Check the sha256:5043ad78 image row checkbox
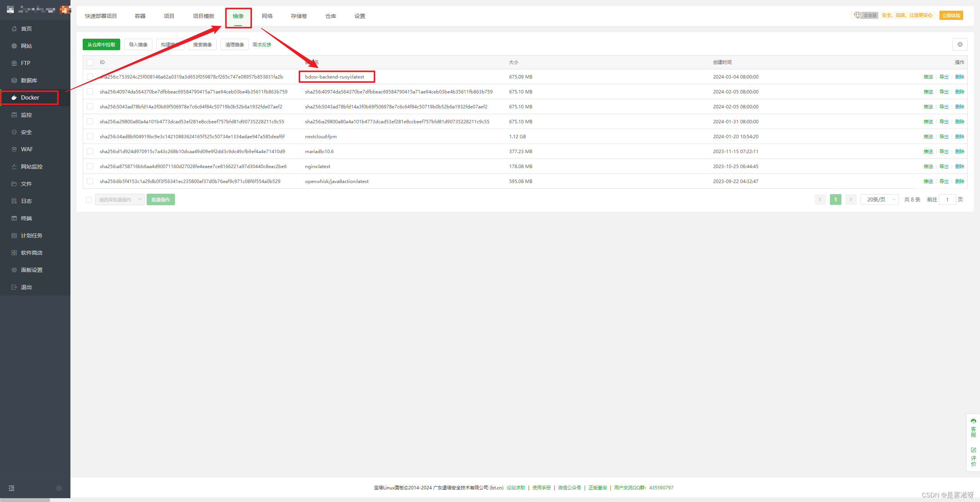The width and height of the screenshot is (980, 502). pos(90,107)
